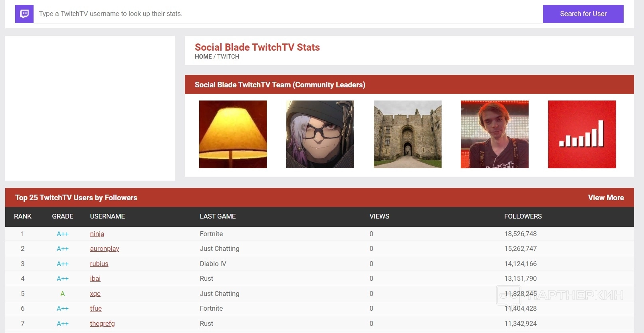Click View More in followers table header
The image size is (644, 333).
606,197
